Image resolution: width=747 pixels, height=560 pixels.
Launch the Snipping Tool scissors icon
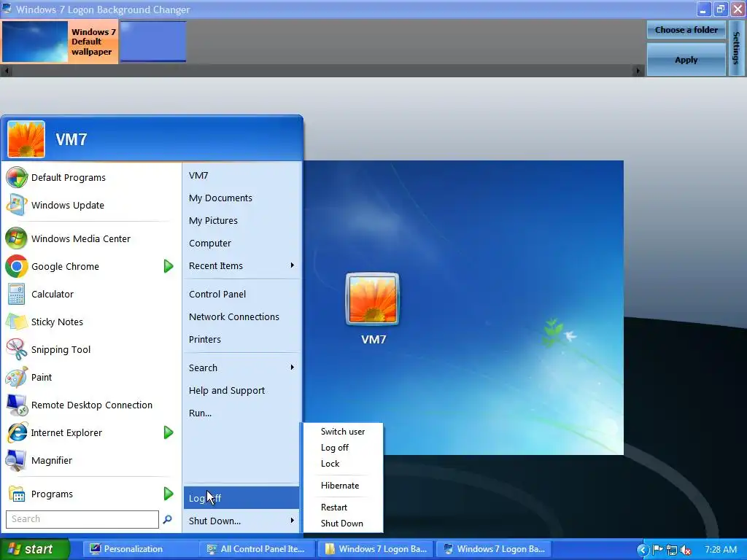point(17,349)
